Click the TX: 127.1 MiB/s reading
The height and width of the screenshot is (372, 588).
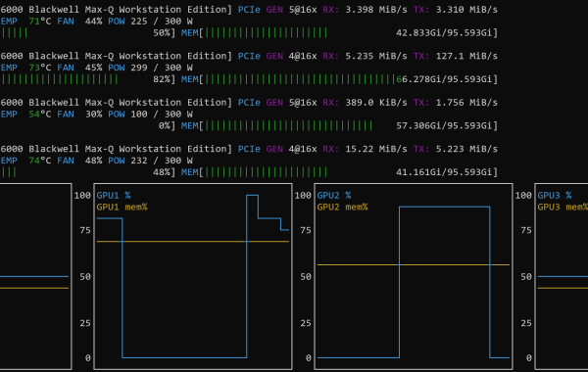point(456,56)
